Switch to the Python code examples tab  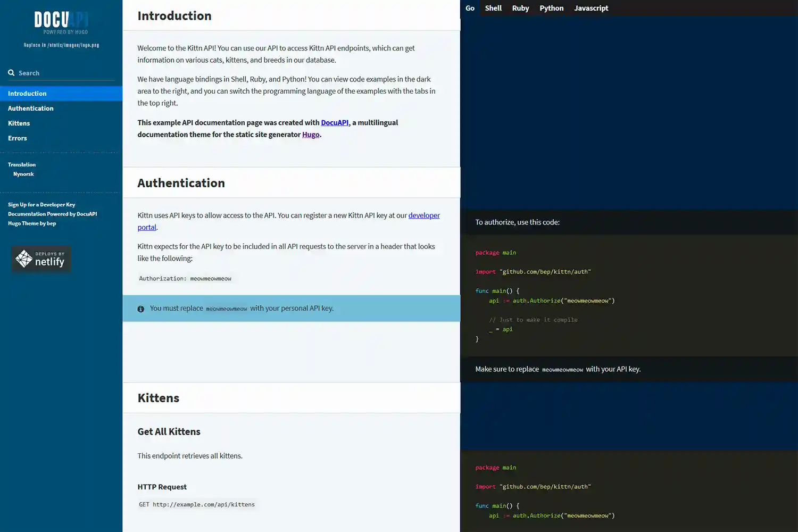point(551,8)
